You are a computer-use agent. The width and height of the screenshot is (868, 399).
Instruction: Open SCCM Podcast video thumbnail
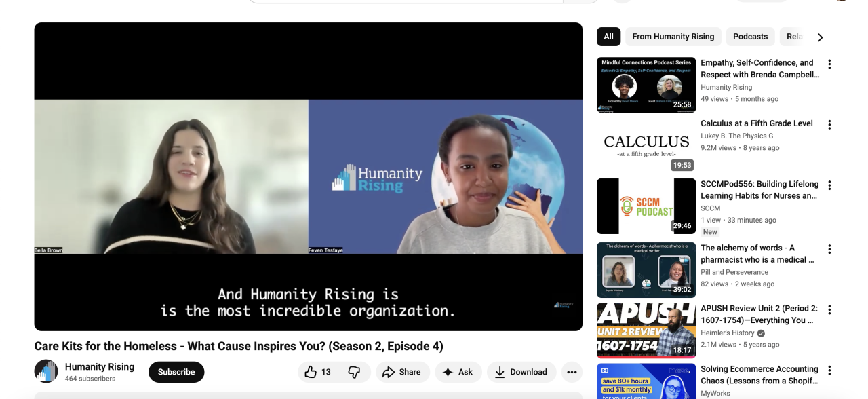[x=646, y=206]
